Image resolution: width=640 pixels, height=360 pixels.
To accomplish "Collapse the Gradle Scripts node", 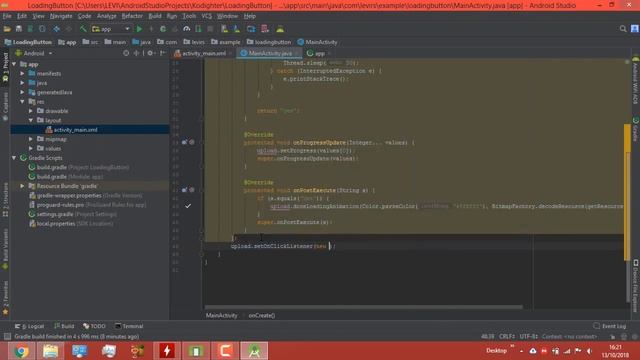I will 14,158.
